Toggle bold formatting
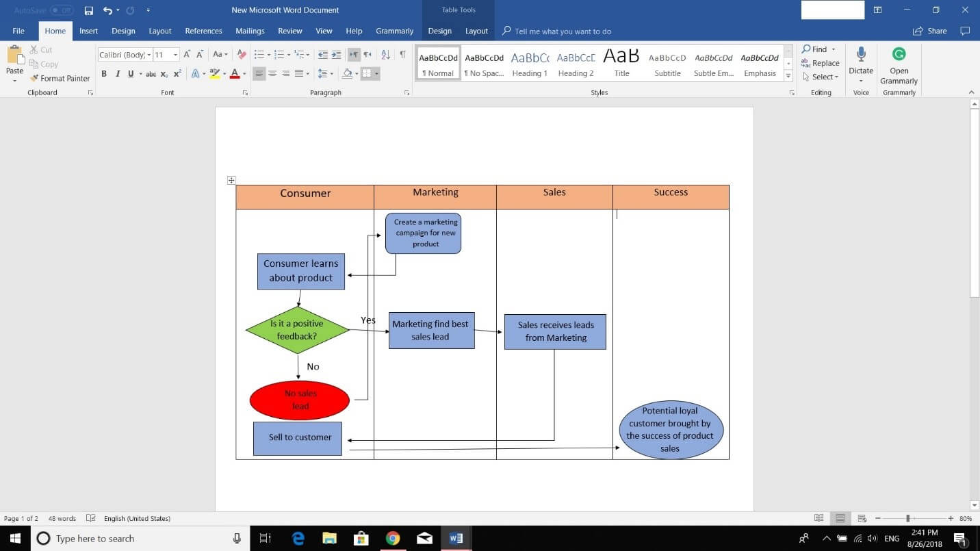This screenshot has height=551, width=980. point(104,74)
